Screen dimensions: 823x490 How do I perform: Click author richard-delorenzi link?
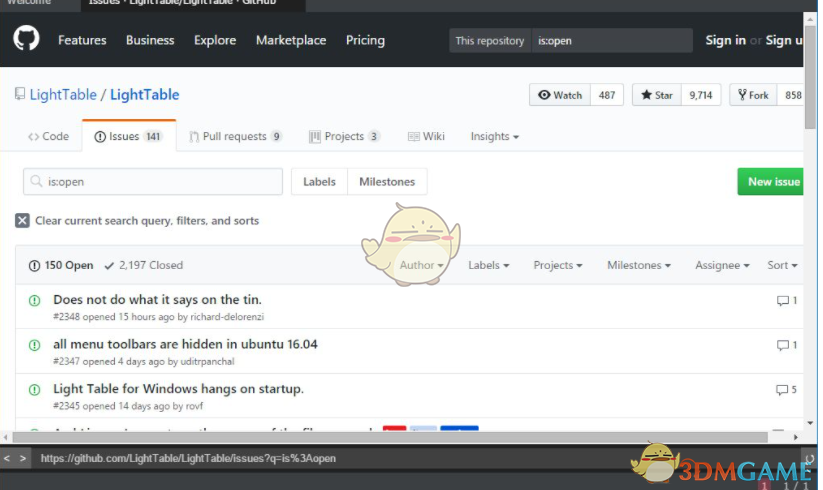(x=227, y=317)
